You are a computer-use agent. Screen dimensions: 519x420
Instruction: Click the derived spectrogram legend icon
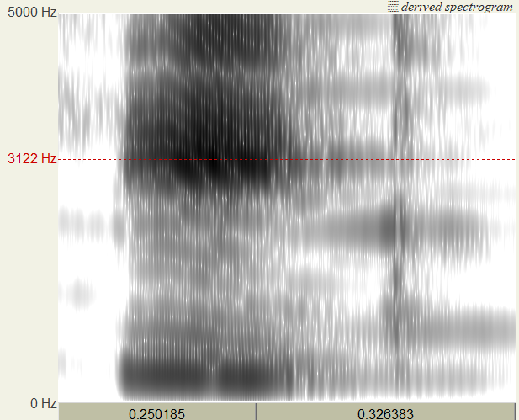(x=393, y=7)
